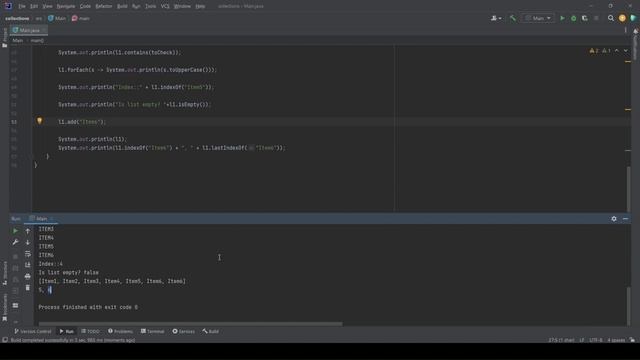Open the Terminal tool window

coord(153,331)
